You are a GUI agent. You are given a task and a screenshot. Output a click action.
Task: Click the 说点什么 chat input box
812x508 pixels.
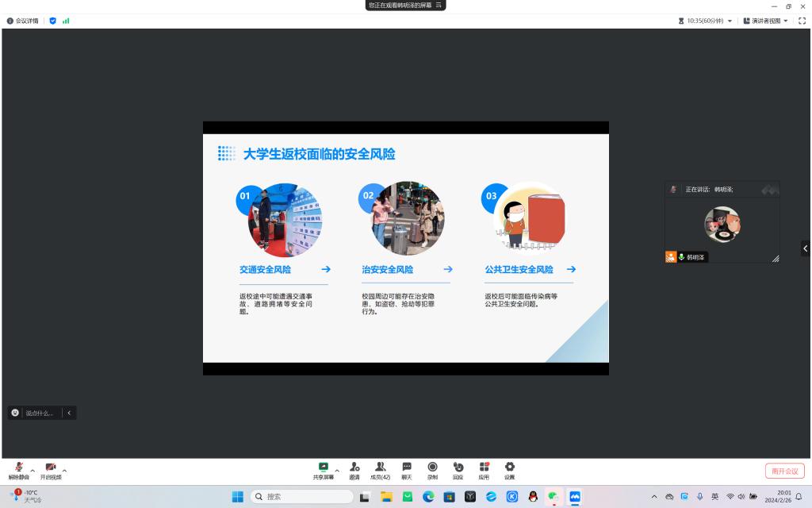pos(38,413)
